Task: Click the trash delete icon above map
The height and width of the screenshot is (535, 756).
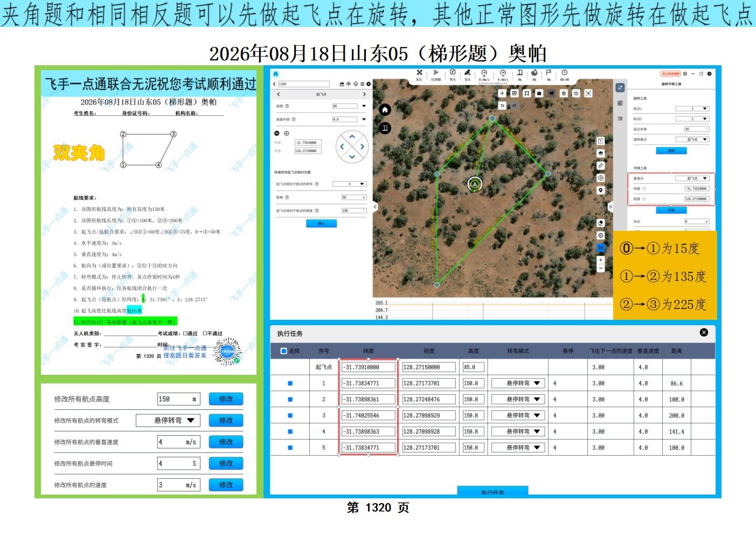Action: point(564,93)
